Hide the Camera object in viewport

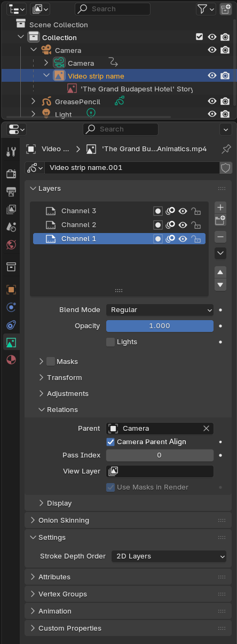coord(212,50)
